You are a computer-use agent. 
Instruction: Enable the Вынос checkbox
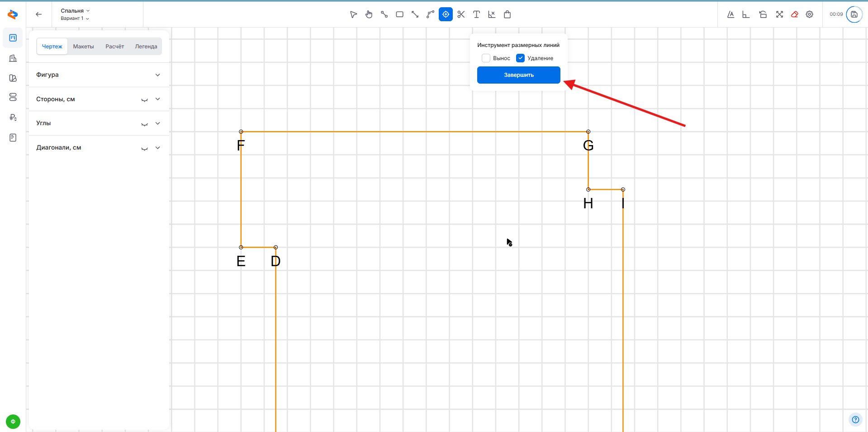pos(486,58)
